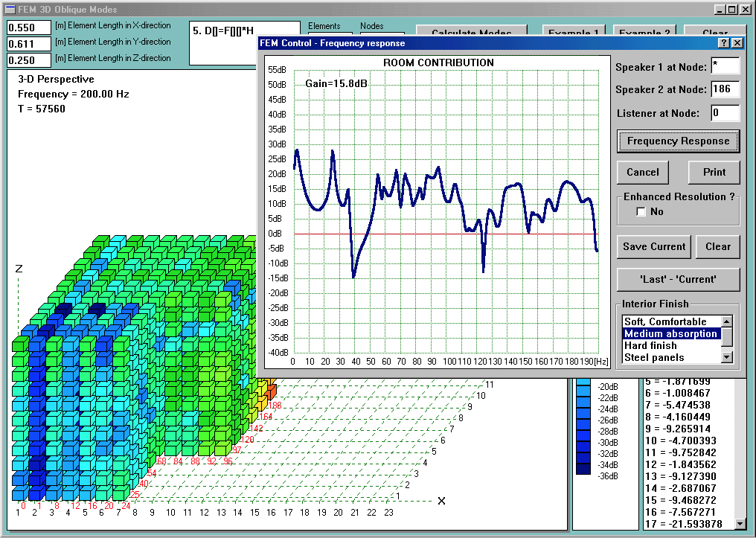The width and height of the screenshot is (756, 538).
Task: Cancel the FEM Control dialog
Action: pyautogui.click(x=643, y=173)
